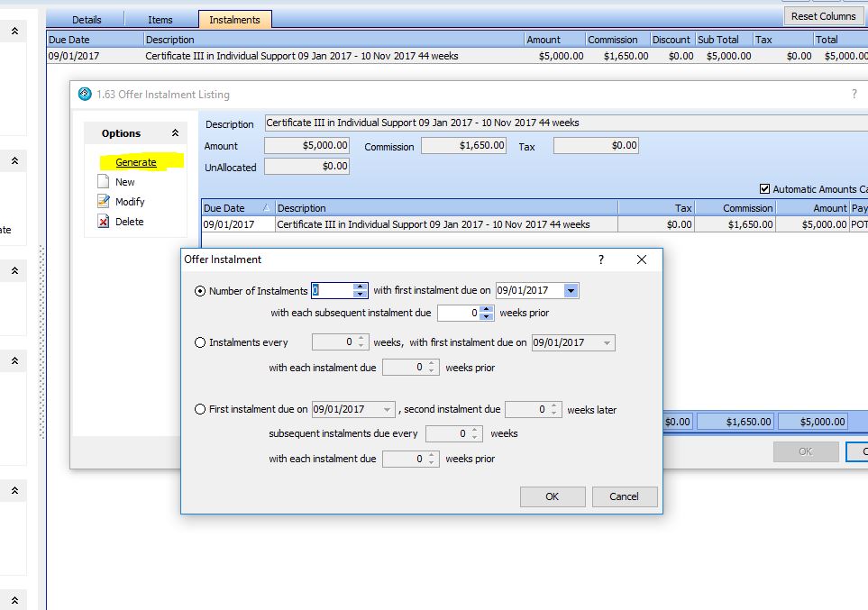
Task: Close the Offer Instalment dialog with X
Action: tap(642, 259)
